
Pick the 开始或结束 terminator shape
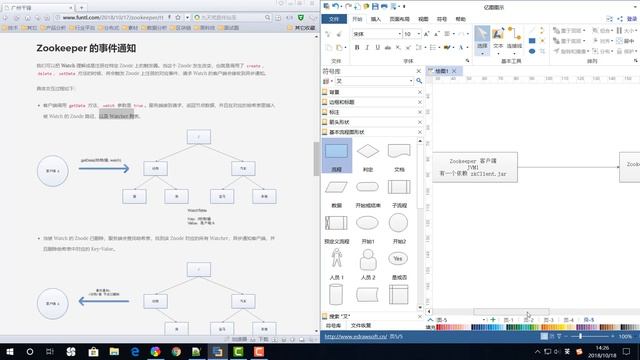(x=368, y=192)
